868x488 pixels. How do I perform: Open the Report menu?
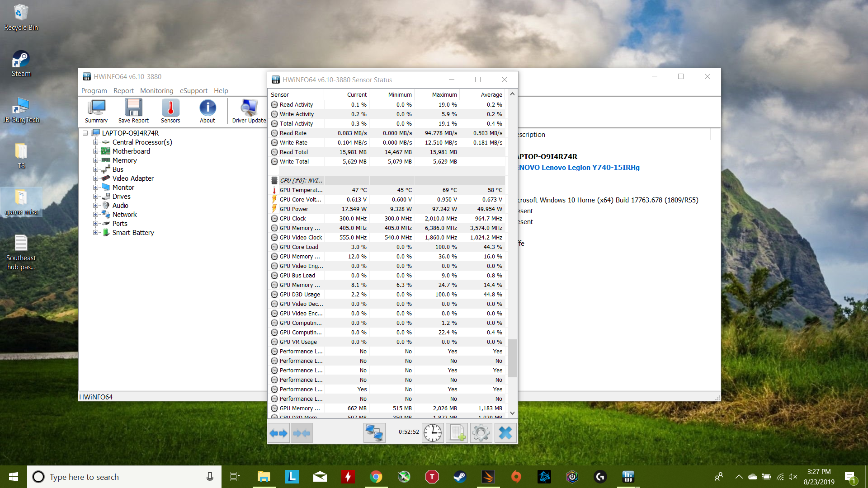click(x=123, y=91)
